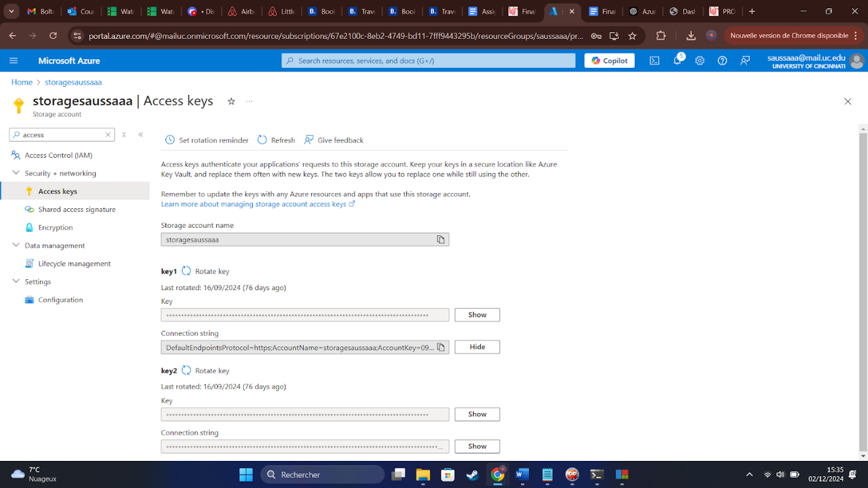Click Give feedback in toolbar
Screen dimensions: 868x488
(x=334, y=140)
